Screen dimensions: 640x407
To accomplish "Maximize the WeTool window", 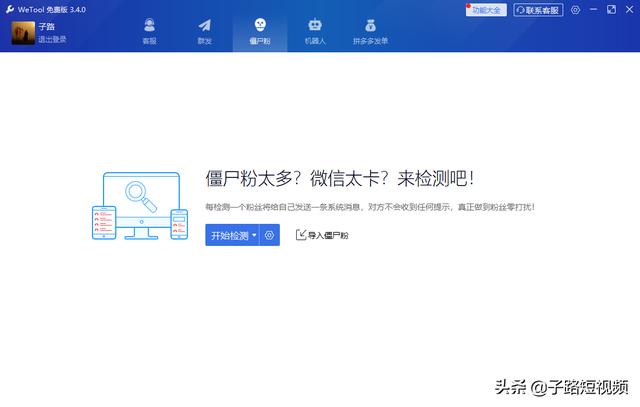I will pos(610,10).
